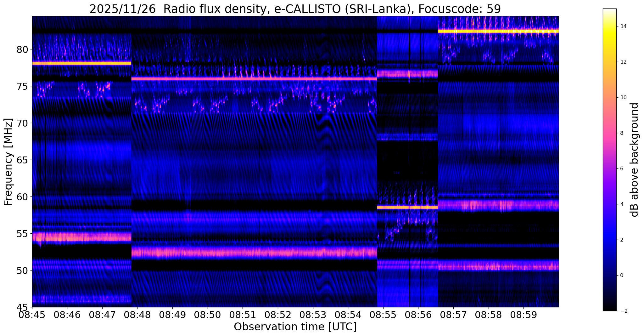Click the 80 MHz frequency tick label
This screenshot has height=336, width=644.
tap(23, 49)
